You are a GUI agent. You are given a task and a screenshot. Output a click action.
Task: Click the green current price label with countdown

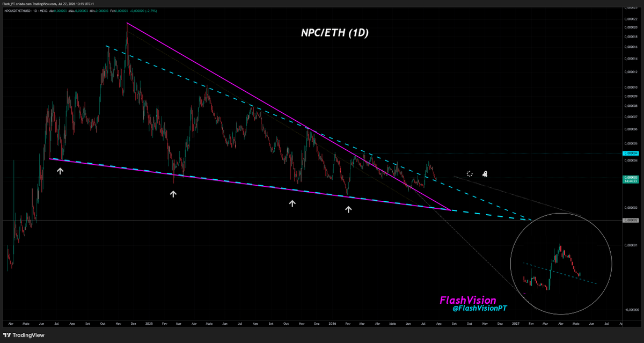630,179
